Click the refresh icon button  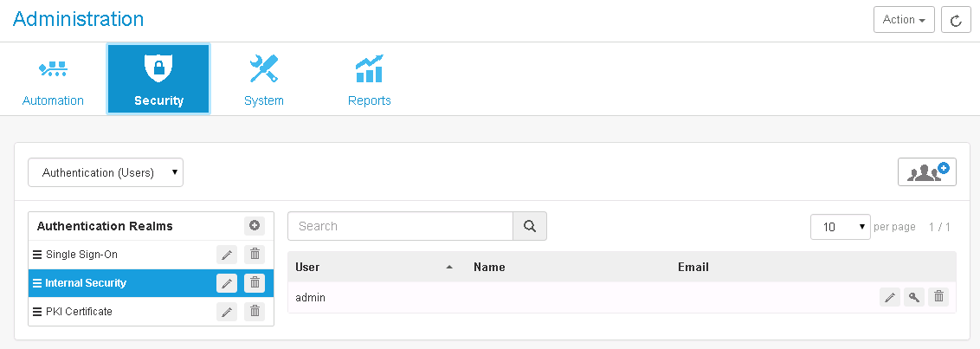click(x=956, y=19)
